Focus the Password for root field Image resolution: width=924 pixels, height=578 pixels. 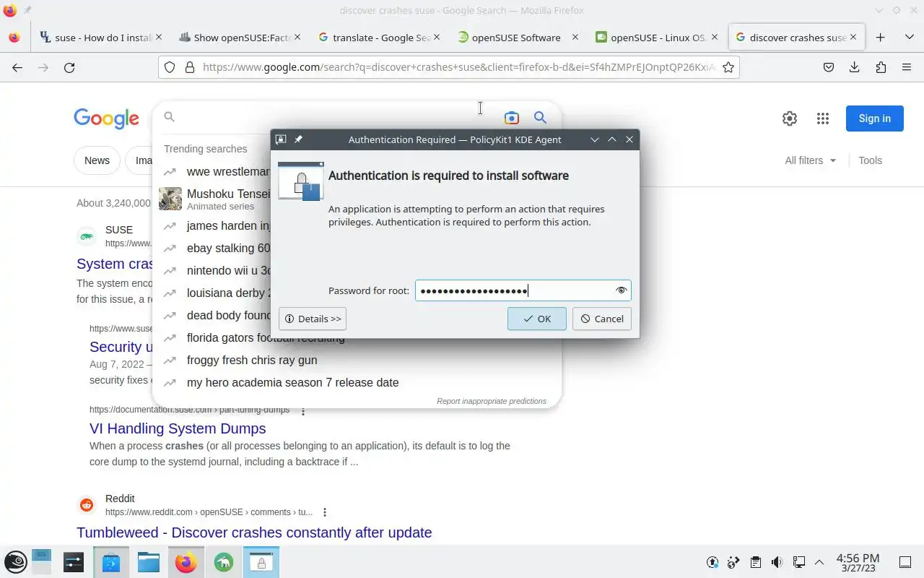tap(523, 290)
